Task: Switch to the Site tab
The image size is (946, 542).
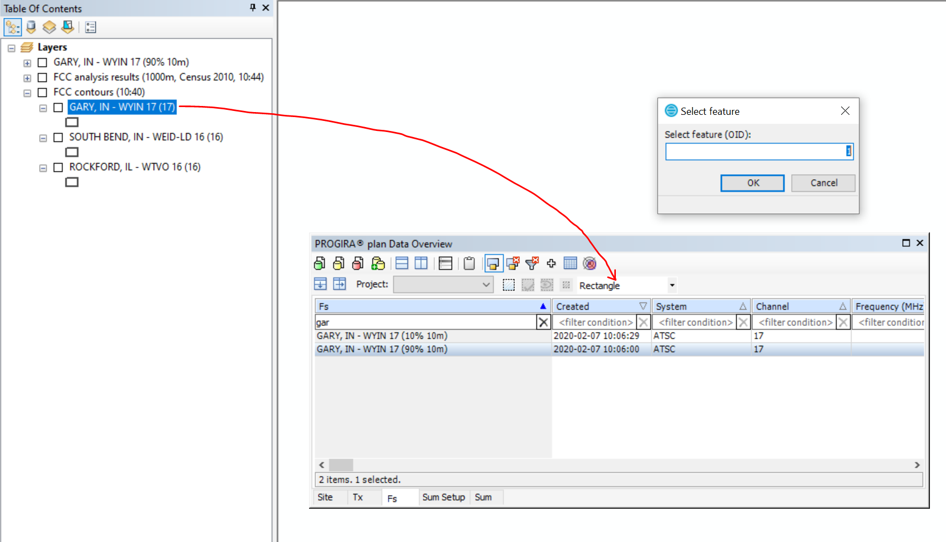Action: tap(325, 497)
